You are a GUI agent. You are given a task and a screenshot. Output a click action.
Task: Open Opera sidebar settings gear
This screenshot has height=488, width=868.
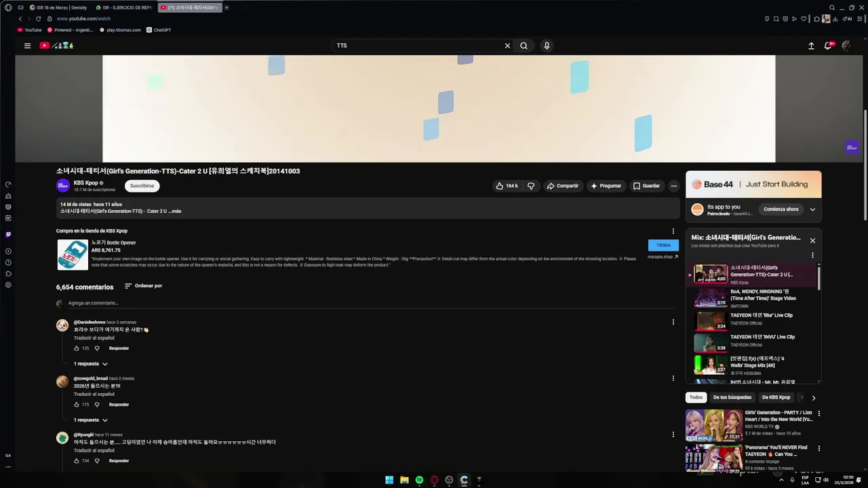tap(8, 285)
